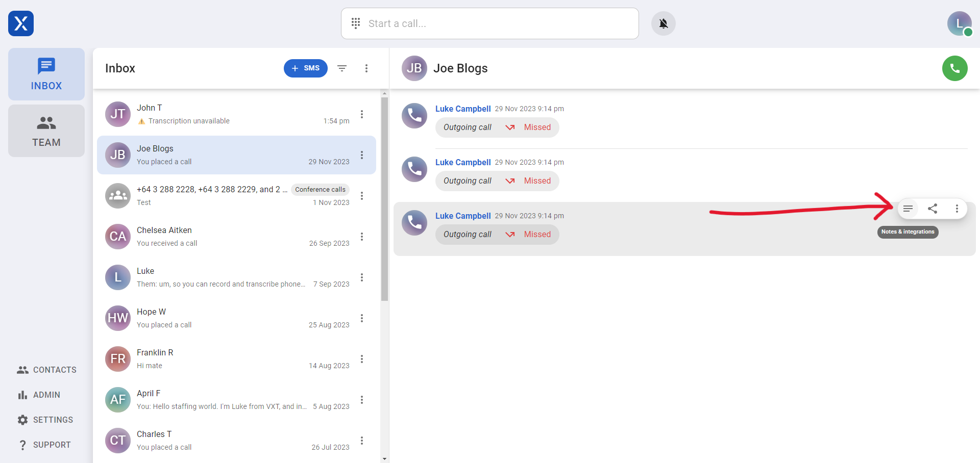Open the user profile avatar menu
The height and width of the screenshot is (463, 980).
tap(959, 23)
